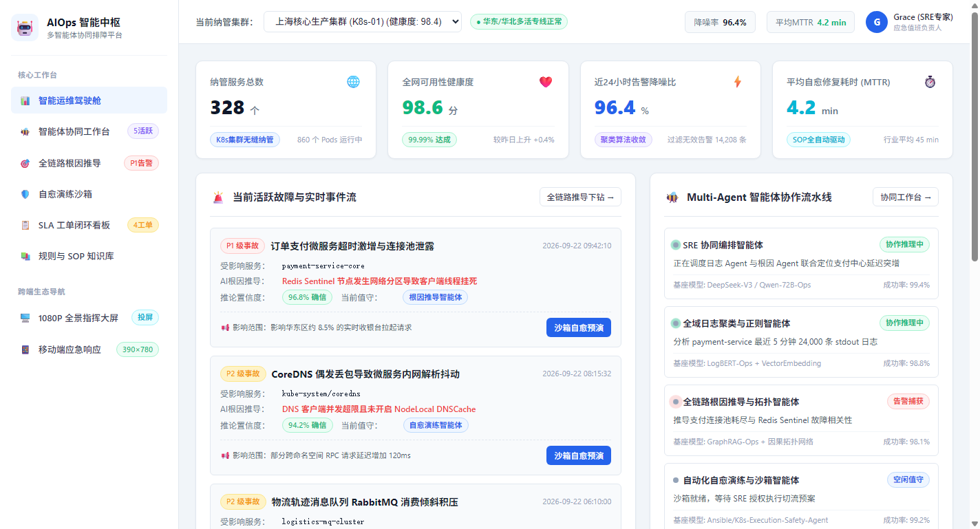980x529 pixels.
Task: Click the 聚类算法收敛 tag
Action: (x=624, y=140)
